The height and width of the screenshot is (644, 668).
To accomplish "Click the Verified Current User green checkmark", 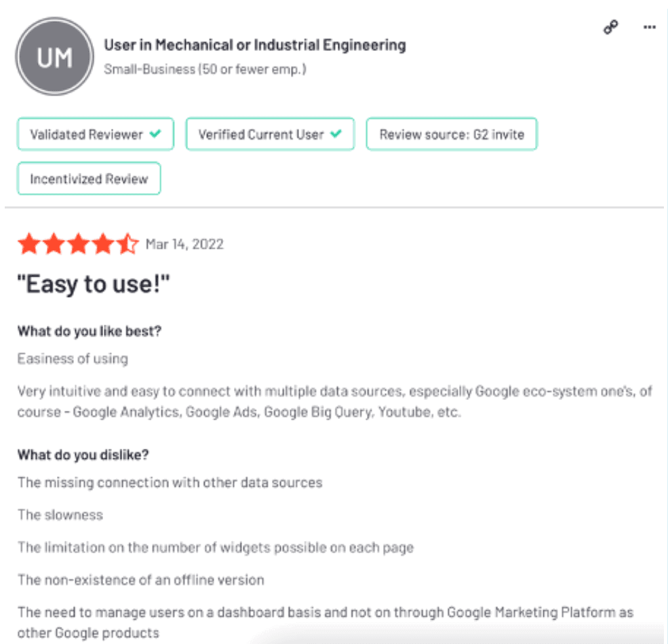I will click(335, 134).
